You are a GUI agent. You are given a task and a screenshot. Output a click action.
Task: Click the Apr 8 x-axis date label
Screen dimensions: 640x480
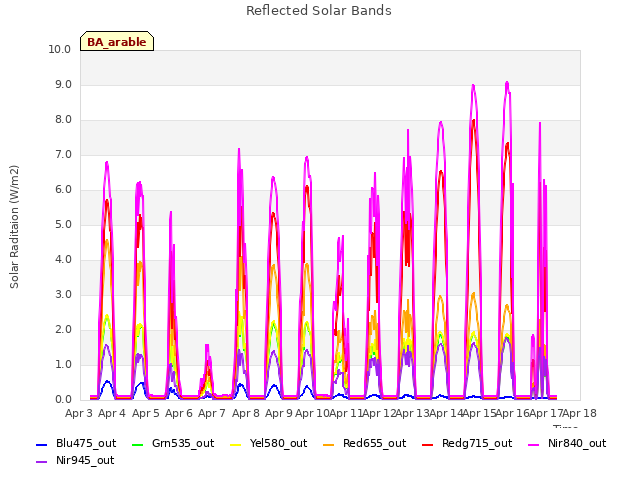pyautogui.click(x=246, y=414)
